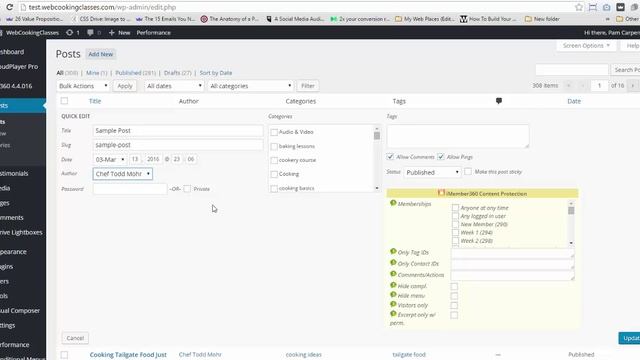Open the Bulk Actions dropdown

83,86
